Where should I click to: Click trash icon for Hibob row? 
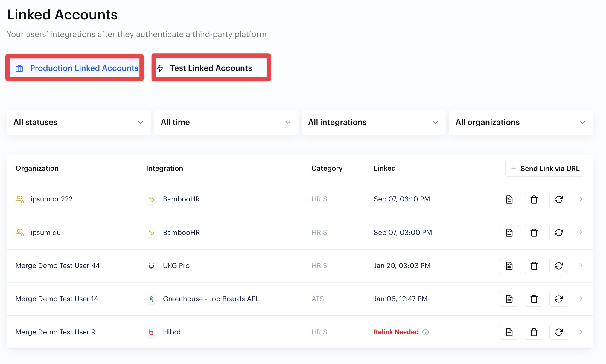pos(534,332)
